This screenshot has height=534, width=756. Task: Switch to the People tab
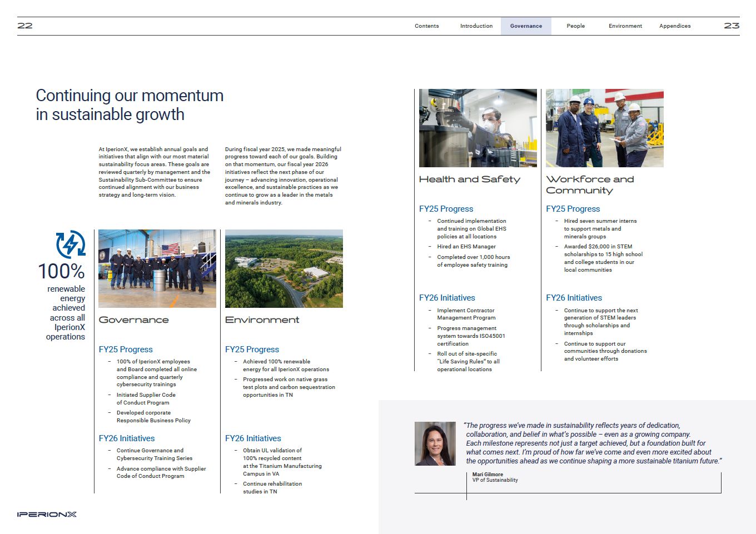[x=576, y=26]
